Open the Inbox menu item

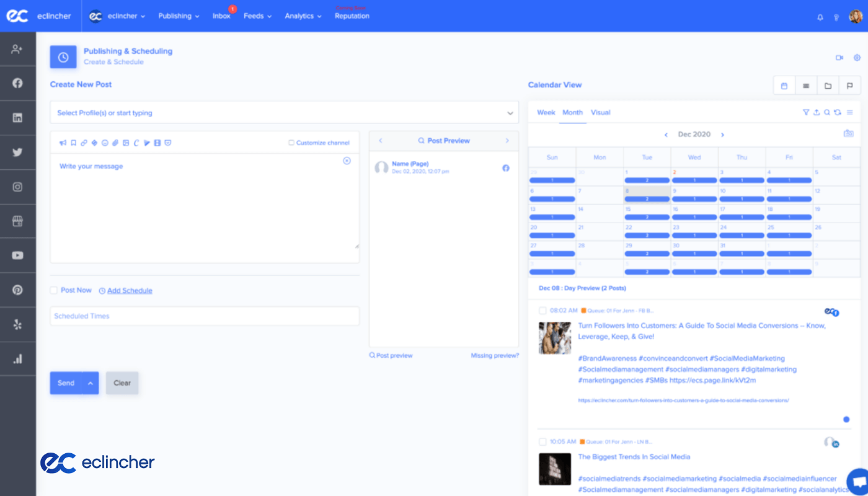tap(221, 16)
